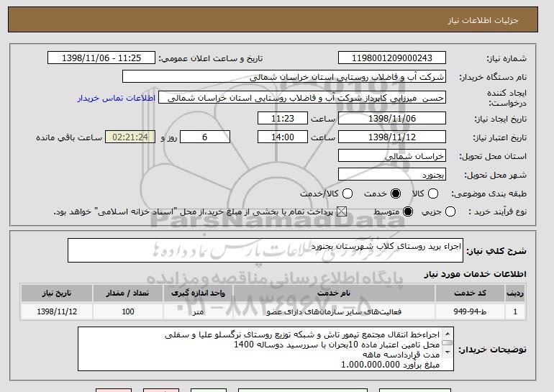Click the request creator field حسن میرزایی
This screenshot has width=554, height=392.
pyautogui.click(x=302, y=98)
